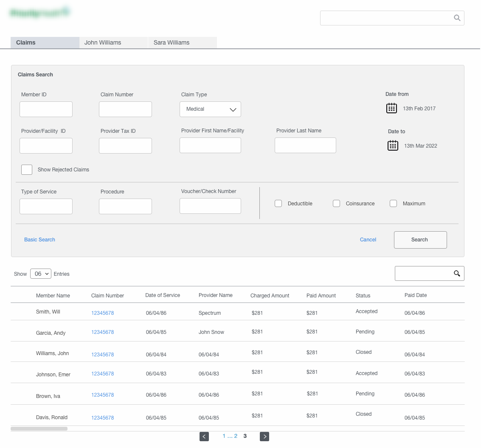Open claim number for Smith, Will
This screenshot has width=481, height=448.
point(102,313)
